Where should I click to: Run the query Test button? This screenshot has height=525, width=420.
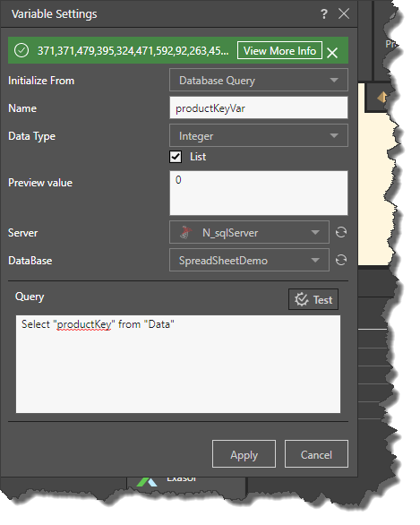313,299
